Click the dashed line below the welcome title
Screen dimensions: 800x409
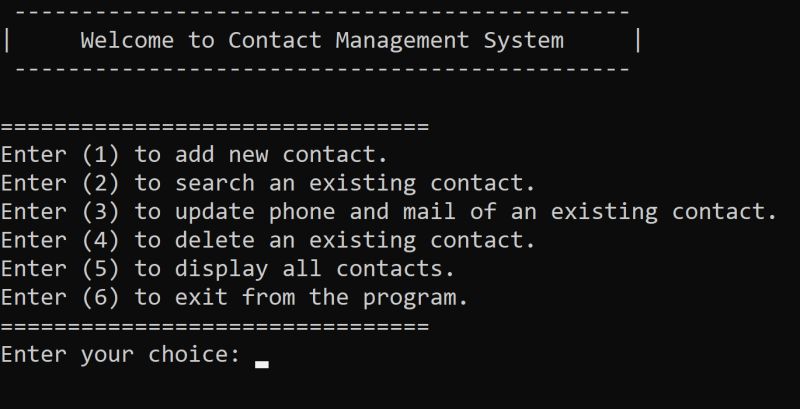click(323, 70)
